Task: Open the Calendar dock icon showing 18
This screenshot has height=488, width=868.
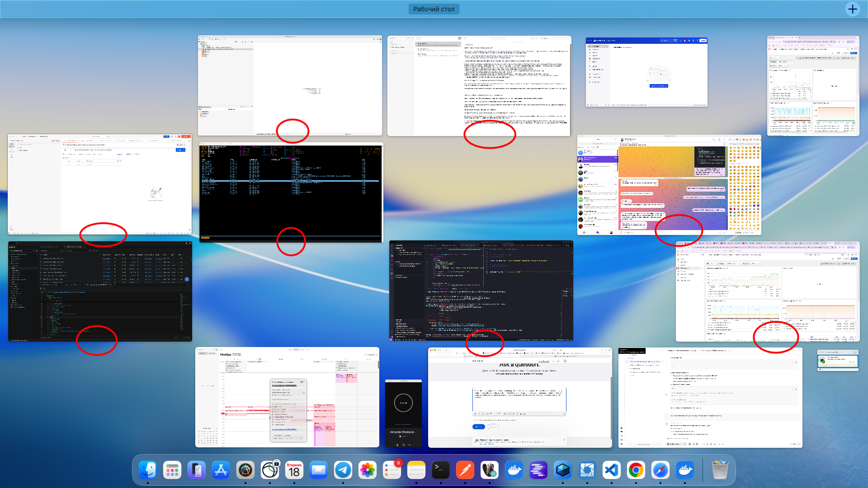Action: pyautogui.click(x=294, y=470)
